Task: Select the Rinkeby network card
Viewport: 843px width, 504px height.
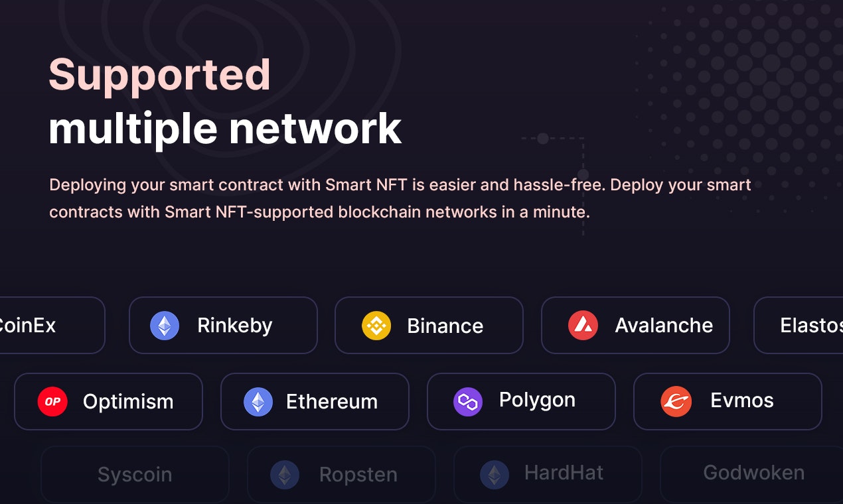Action: coord(223,325)
